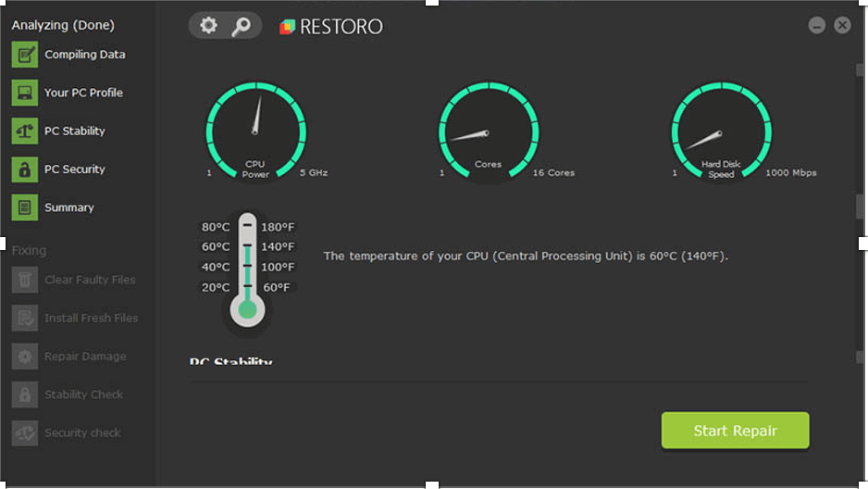Click the Cores gauge
868x489 pixels.
[x=489, y=132]
